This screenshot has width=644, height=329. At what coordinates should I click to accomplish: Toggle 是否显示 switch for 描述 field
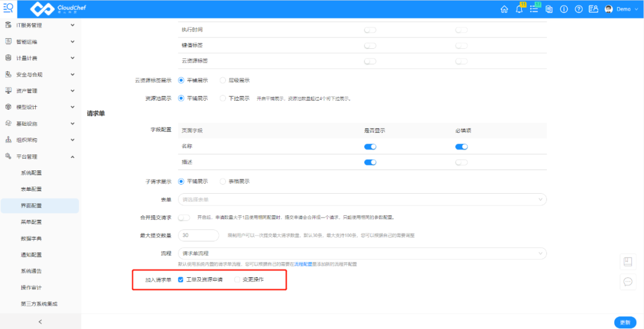point(370,162)
